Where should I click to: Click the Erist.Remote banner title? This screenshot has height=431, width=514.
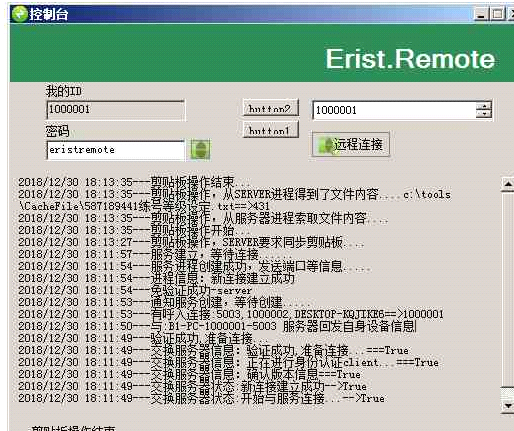[x=410, y=59]
